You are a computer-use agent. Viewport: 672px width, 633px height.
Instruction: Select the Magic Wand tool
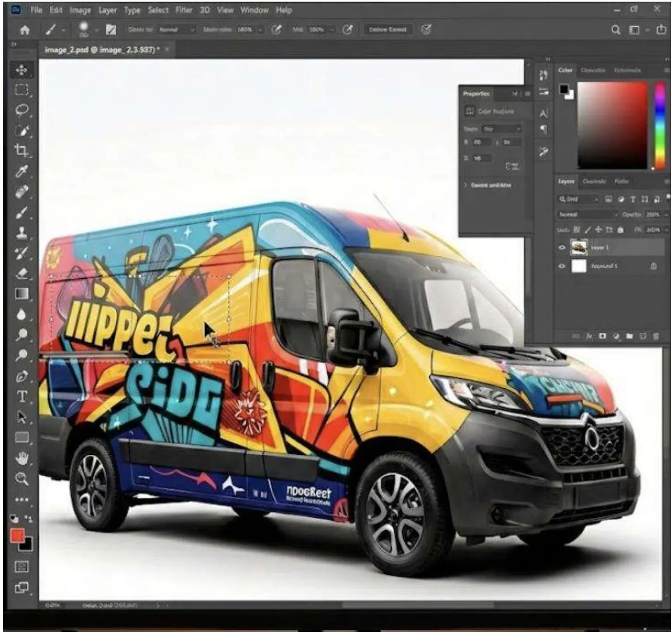point(22,131)
